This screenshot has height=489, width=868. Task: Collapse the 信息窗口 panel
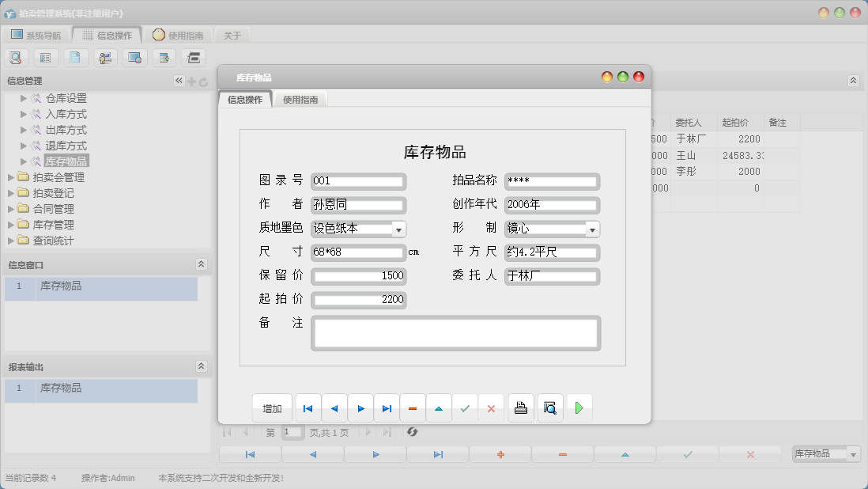201,264
